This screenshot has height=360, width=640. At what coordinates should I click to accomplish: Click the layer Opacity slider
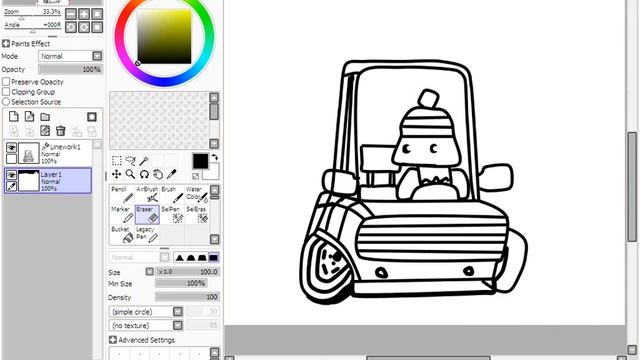pyautogui.click(x=70, y=69)
